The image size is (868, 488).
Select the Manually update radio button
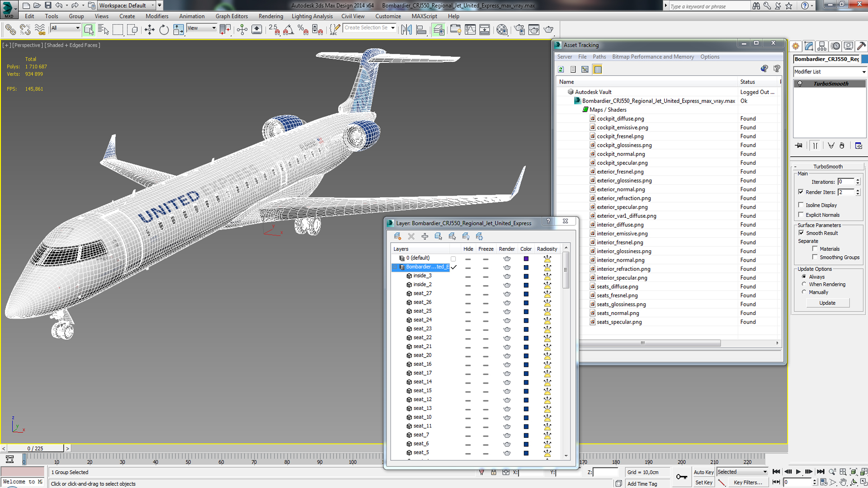tap(804, 292)
